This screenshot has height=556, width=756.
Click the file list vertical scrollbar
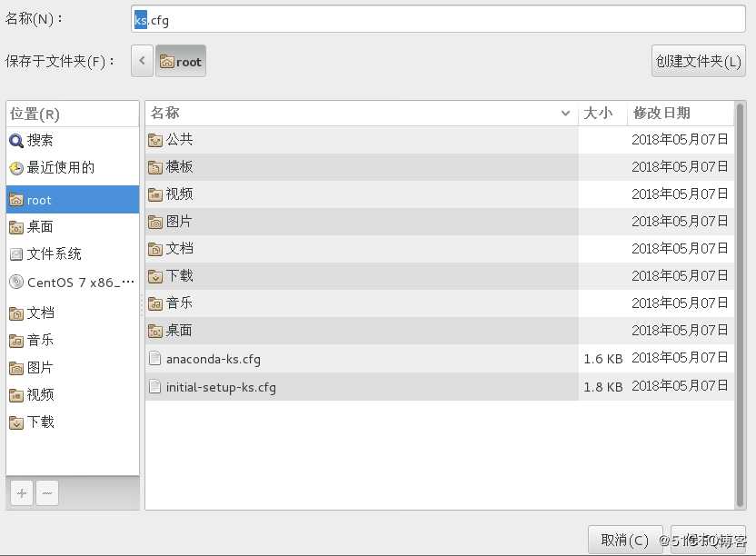(740, 304)
